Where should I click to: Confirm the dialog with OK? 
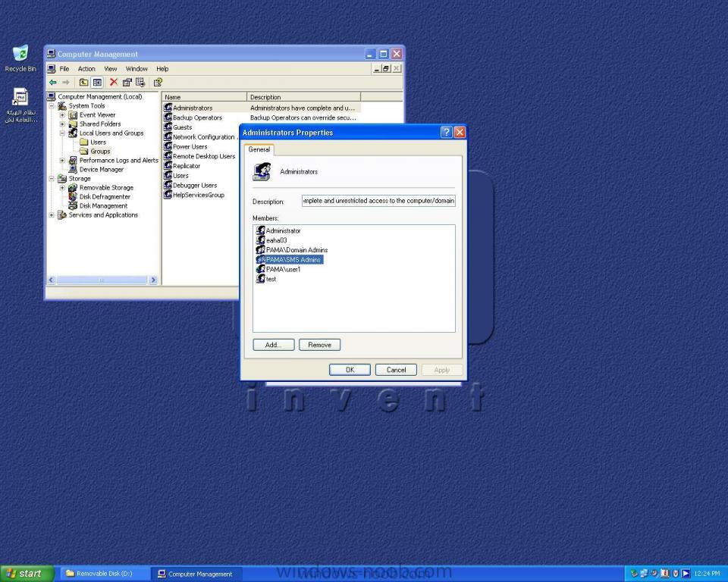[x=350, y=370]
